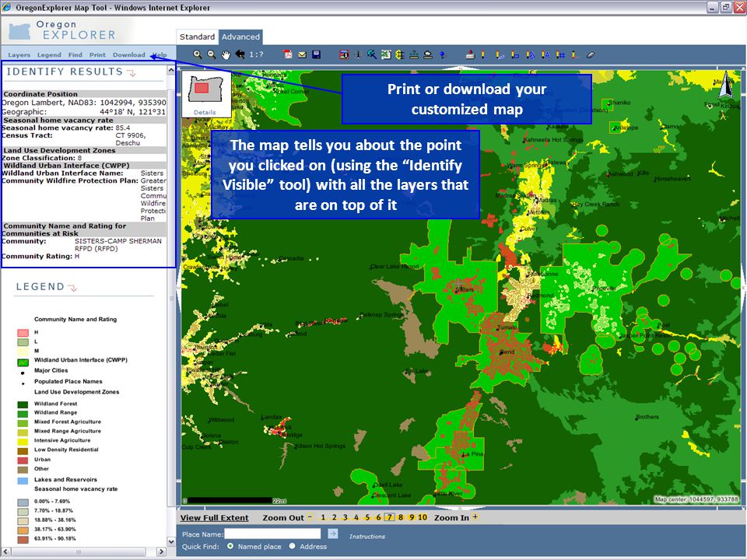The height and width of the screenshot is (560, 747).
Task: Click the horizontal scrollbar right arrow
Action: [161, 551]
